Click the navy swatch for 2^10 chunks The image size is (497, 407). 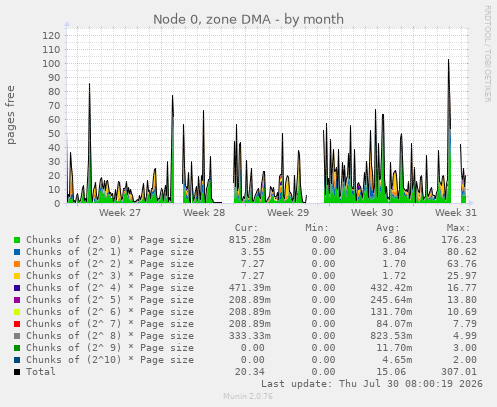coord(17,360)
